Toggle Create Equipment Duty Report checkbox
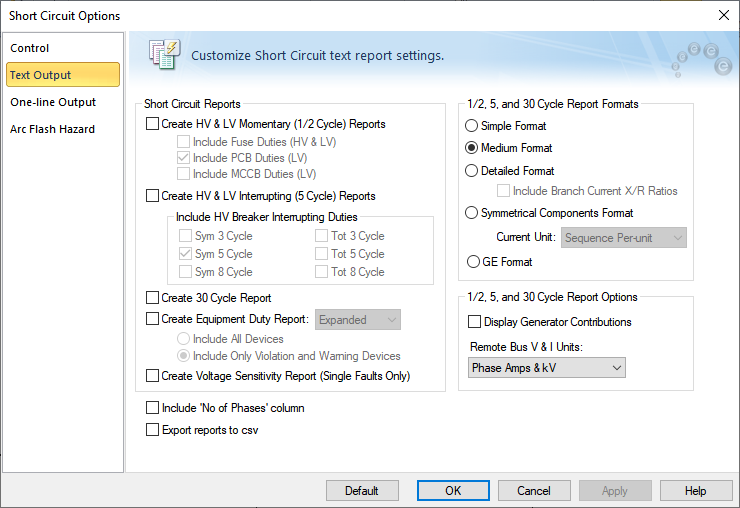This screenshot has height=508, width=740. (x=153, y=320)
